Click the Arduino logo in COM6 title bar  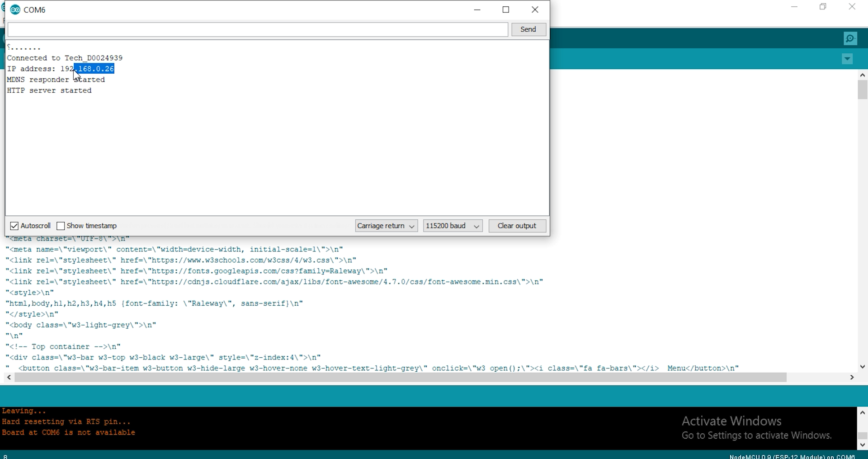[15, 10]
